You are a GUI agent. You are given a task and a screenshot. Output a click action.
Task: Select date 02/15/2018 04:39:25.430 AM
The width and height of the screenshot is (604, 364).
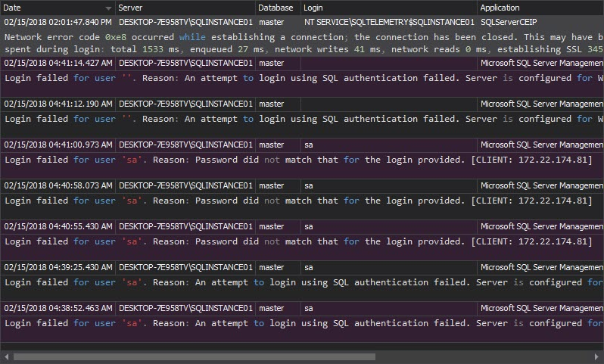[58, 267]
